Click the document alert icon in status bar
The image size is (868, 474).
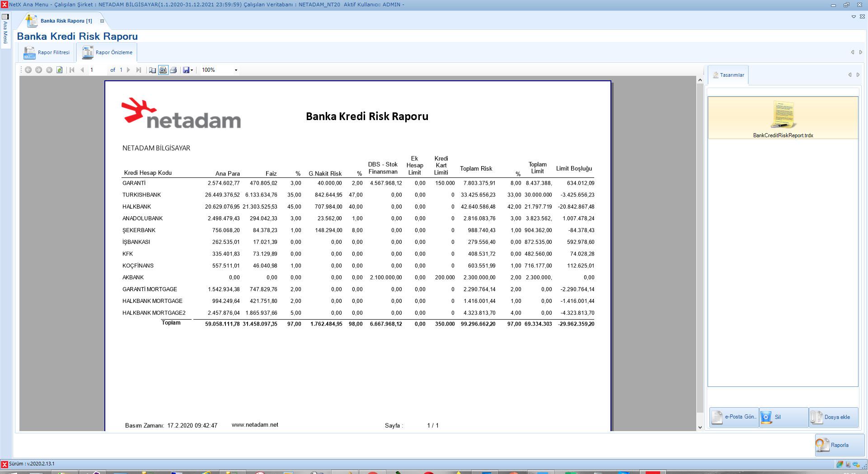coord(848,464)
